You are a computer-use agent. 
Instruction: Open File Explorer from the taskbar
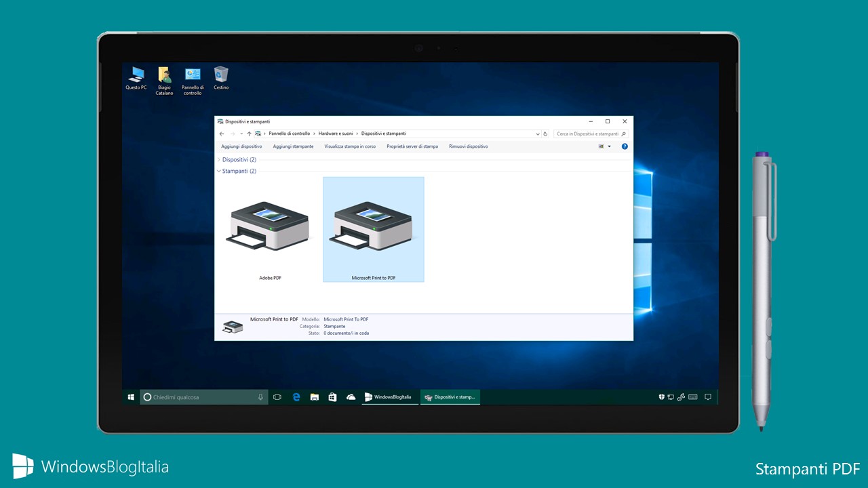tap(315, 397)
